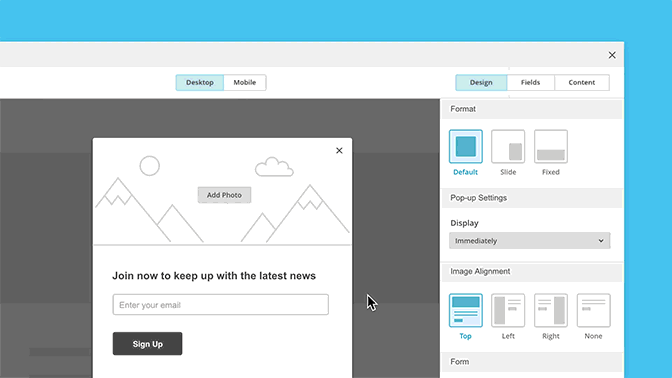The height and width of the screenshot is (378, 672).
Task: Select the Default format icon
Action: (465, 147)
